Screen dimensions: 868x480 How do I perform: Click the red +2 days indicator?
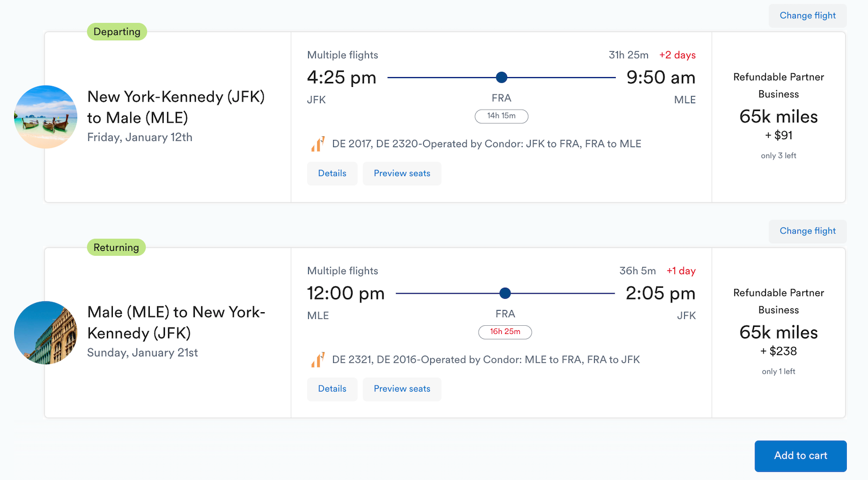pos(677,55)
